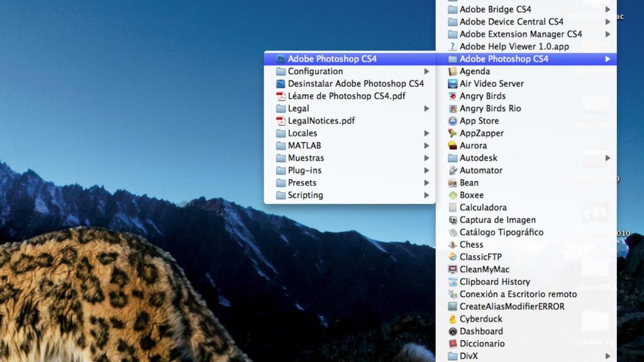
Task: Click the Angry Birds app icon
Action: (452, 96)
